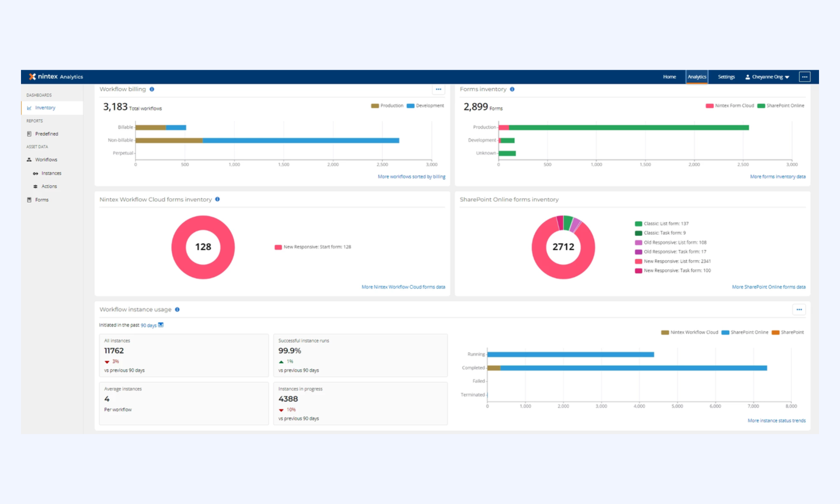
Task: Toggle New Responsive: Start form legend
Action: 313,247
